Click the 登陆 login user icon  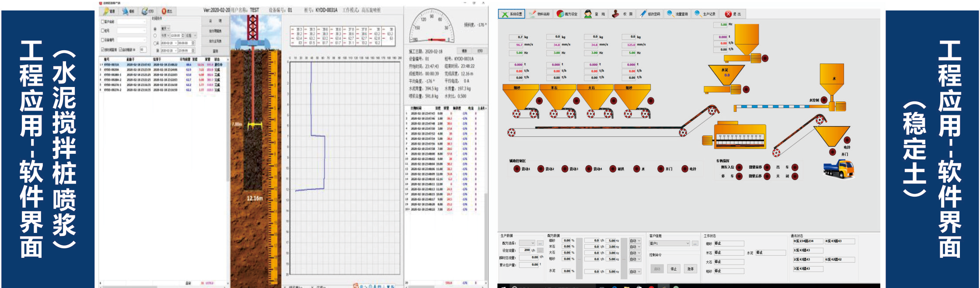click(x=588, y=14)
